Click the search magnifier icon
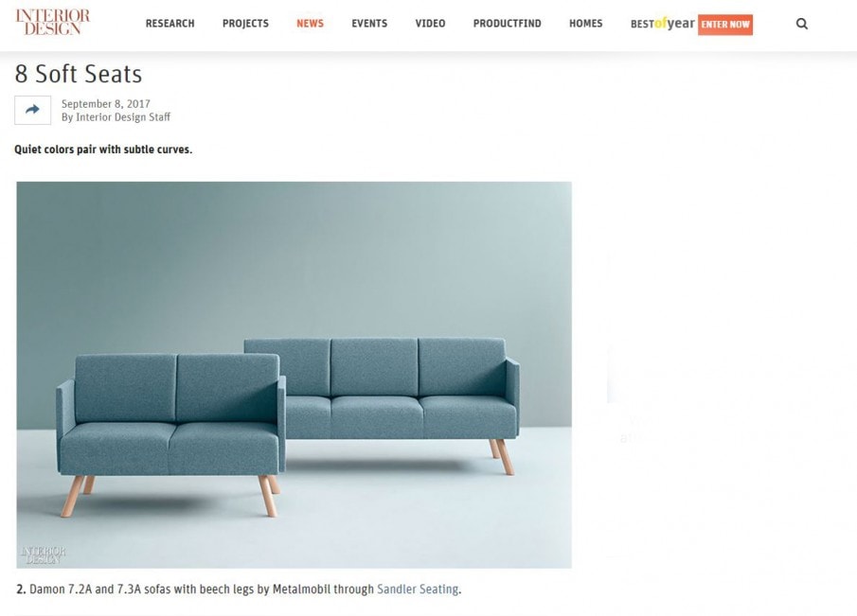This screenshot has width=857, height=616. tap(802, 24)
